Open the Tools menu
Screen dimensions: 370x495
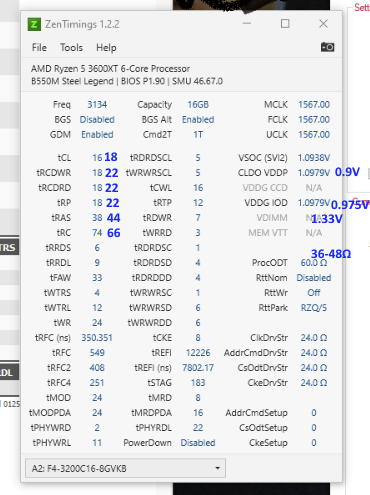pos(71,48)
